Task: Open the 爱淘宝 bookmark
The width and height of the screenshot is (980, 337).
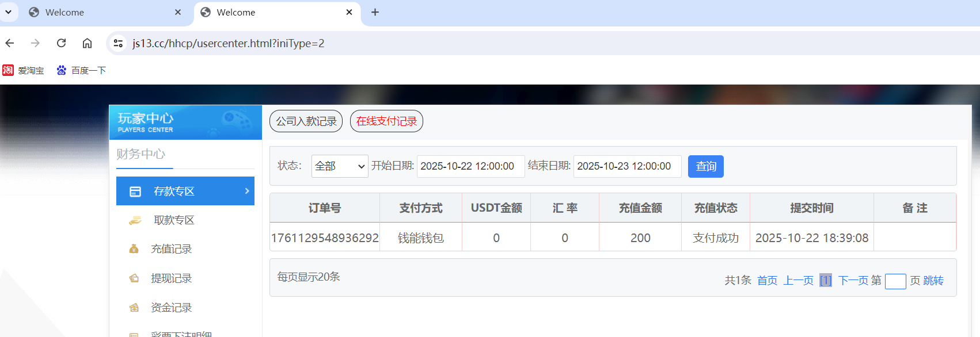Action: pyautogui.click(x=23, y=70)
